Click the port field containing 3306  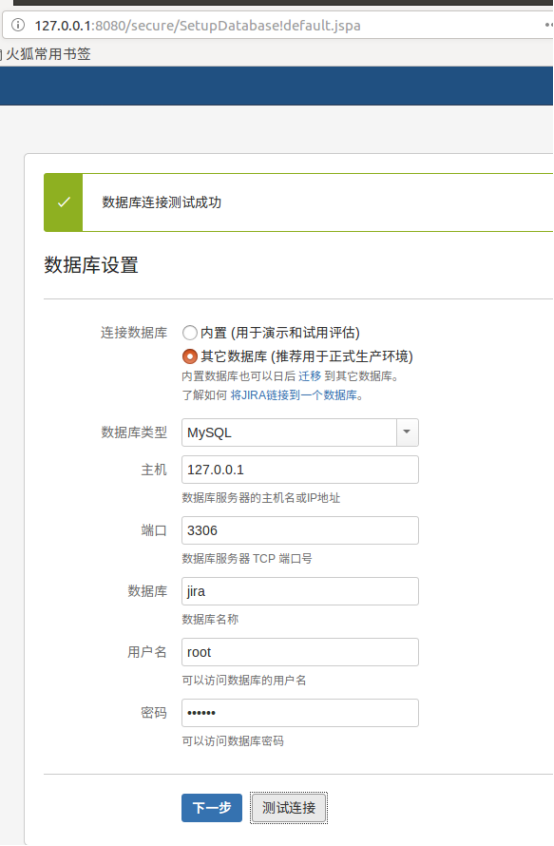click(300, 530)
